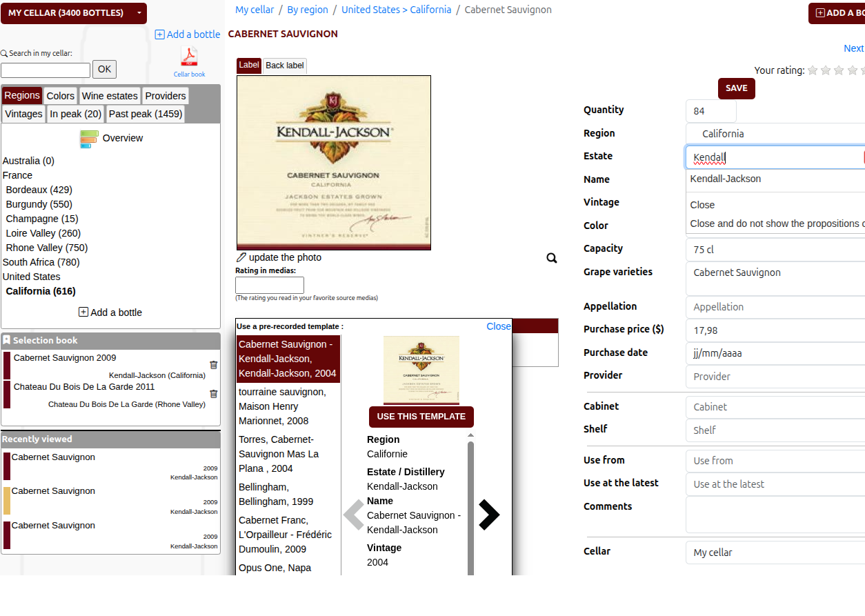Follow the Next link above the rating

(853, 48)
